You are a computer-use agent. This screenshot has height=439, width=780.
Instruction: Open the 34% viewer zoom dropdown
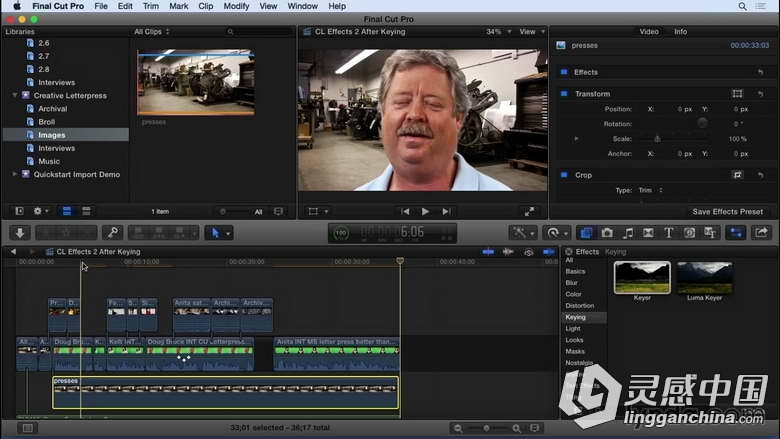click(498, 31)
